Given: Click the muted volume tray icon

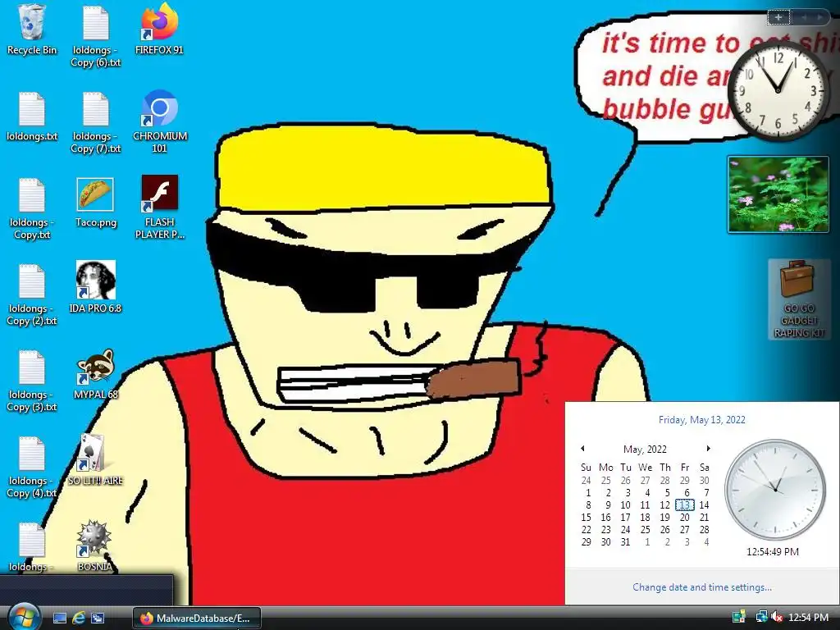Looking at the screenshot, I should tap(777, 618).
